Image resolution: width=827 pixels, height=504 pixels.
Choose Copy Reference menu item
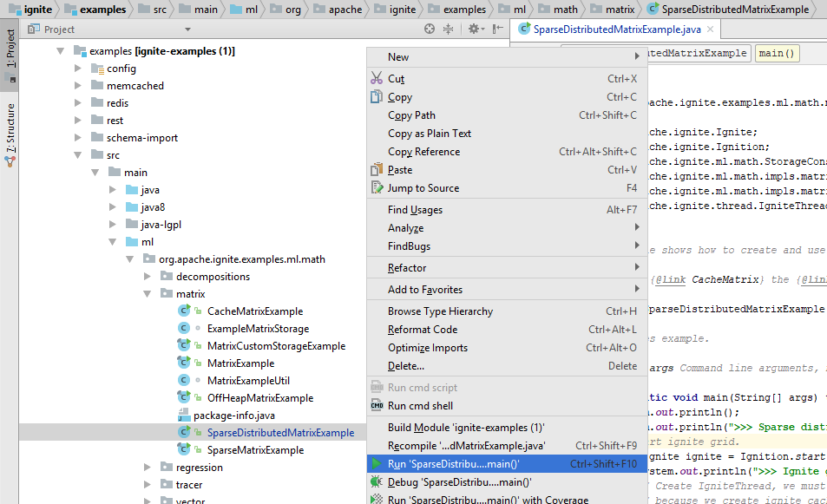[507, 151]
